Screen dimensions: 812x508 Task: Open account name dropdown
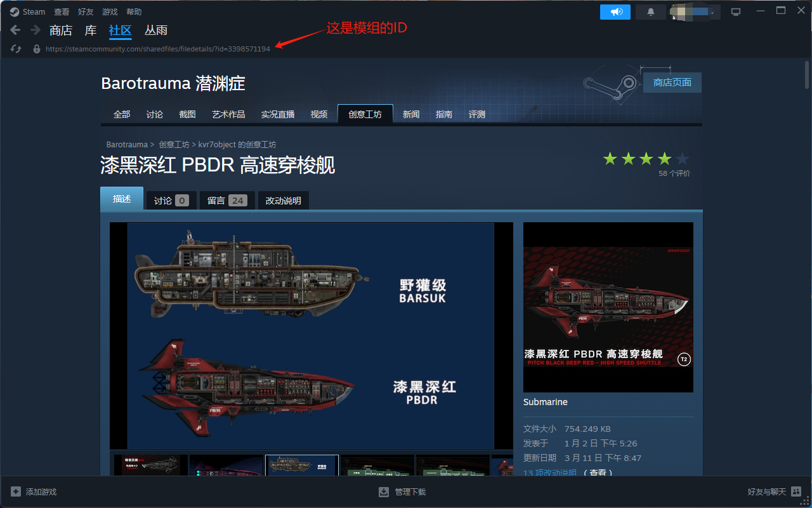point(695,11)
